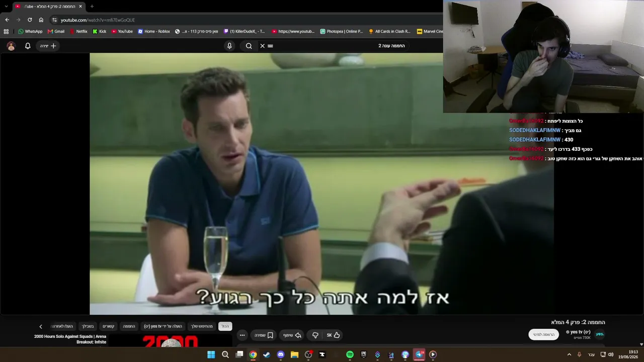Open the volume control in system tray
Image resolution: width=644 pixels, height=362 pixels.
tap(611, 354)
